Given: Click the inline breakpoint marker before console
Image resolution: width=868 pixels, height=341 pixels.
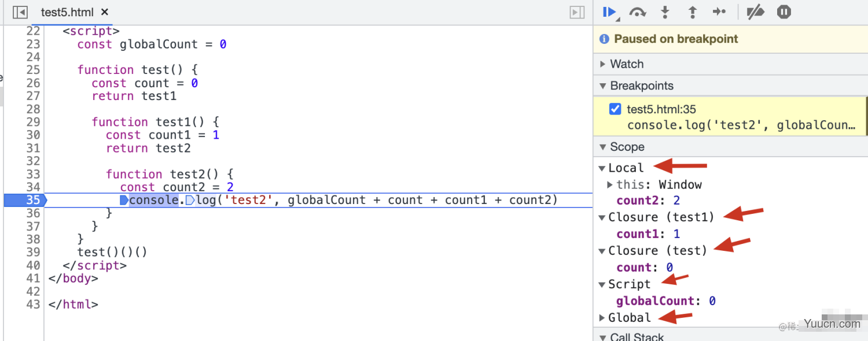Looking at the screenshot, I should point(124,201).
